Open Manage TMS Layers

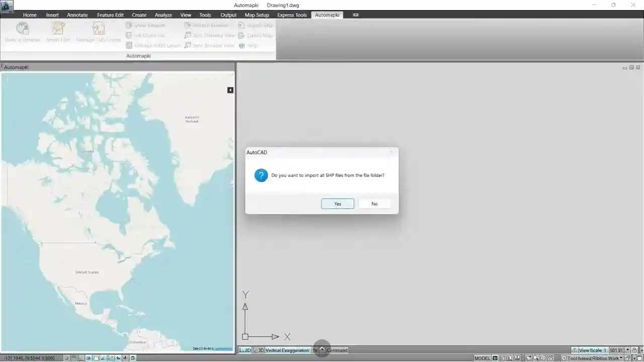tap(99, 33)
